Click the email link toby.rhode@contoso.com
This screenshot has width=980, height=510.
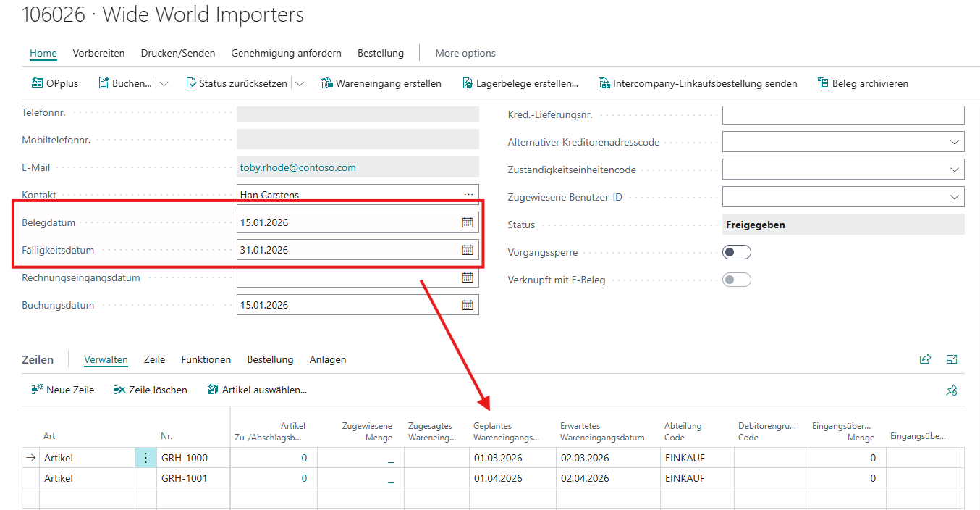(x=297, y=167)
